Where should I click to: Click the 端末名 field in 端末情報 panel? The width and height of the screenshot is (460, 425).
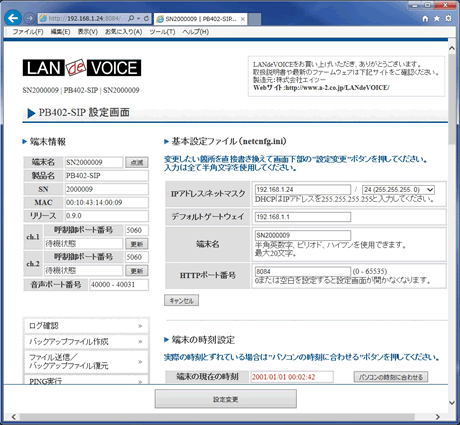coord(94,162)
